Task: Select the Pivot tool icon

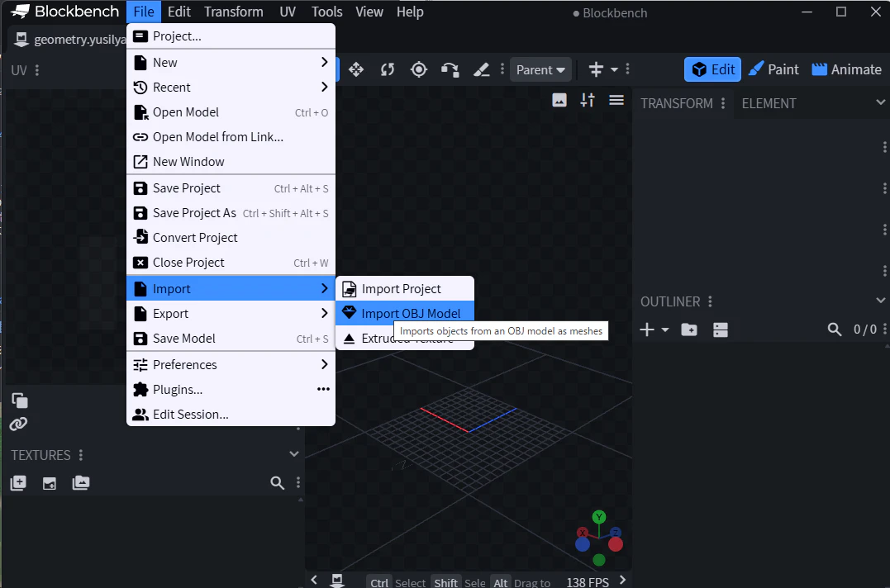Action: (x=419, y=69)
